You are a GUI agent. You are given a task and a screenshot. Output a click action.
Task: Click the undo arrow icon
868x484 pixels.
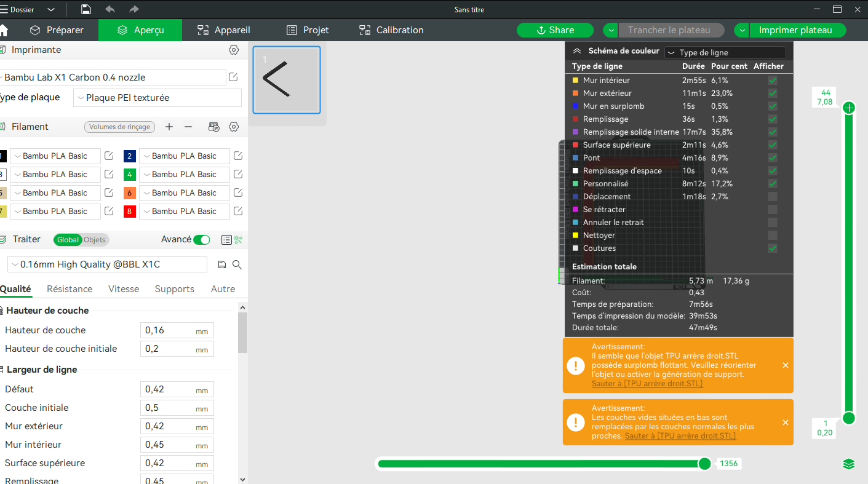pos(110,9)
